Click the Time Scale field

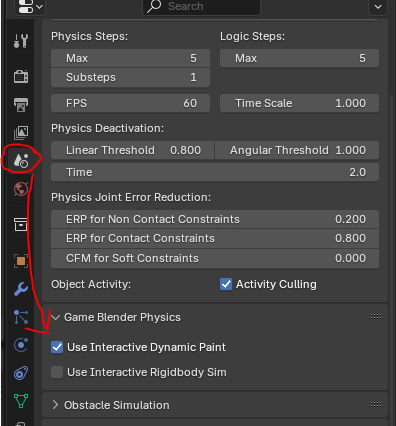[x=299, y=103]
